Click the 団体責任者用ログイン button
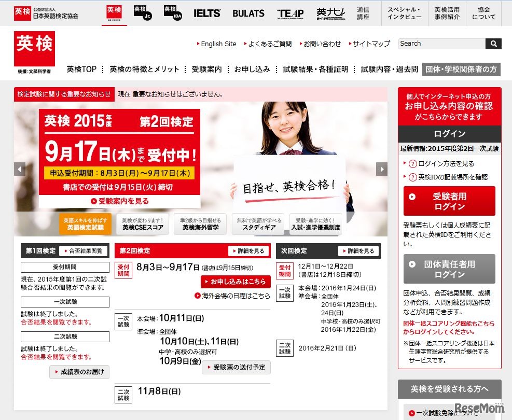Viewport: 512px width, 420px height. click(x=449, y=269)
